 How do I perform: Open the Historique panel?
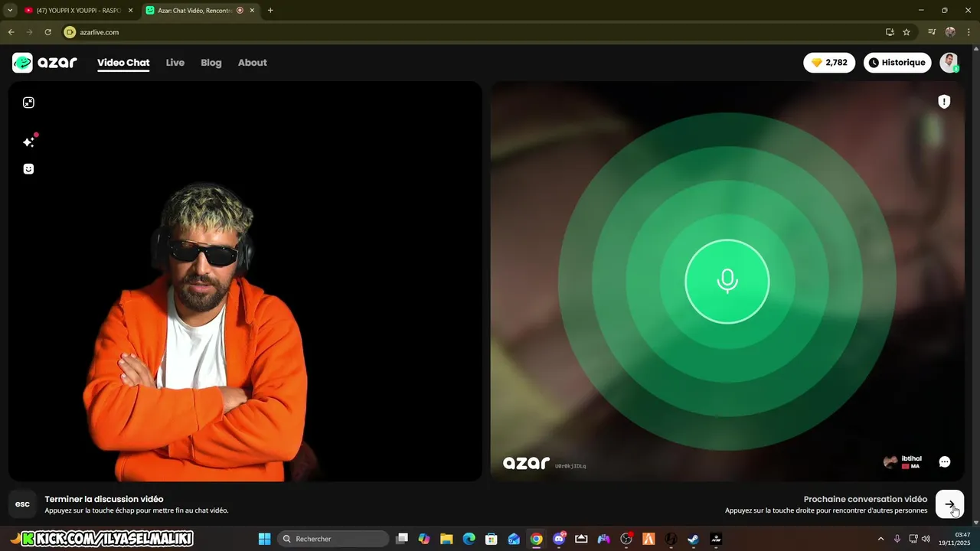pos(897,63)
